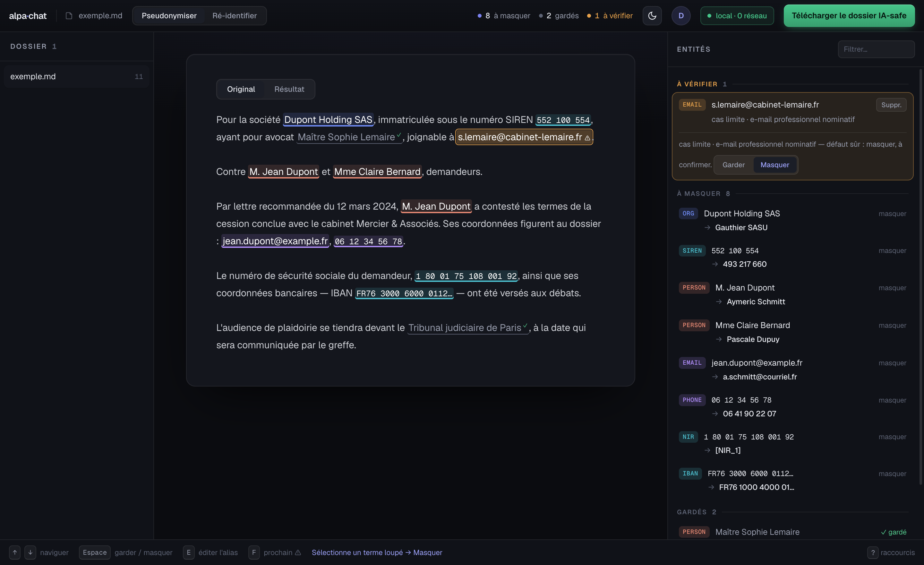Select IBAN 'FR76 3000 6000 0112…' in document
Image resolution: width=924 pixels, height=565 pixels.
(x=404, y=293)
